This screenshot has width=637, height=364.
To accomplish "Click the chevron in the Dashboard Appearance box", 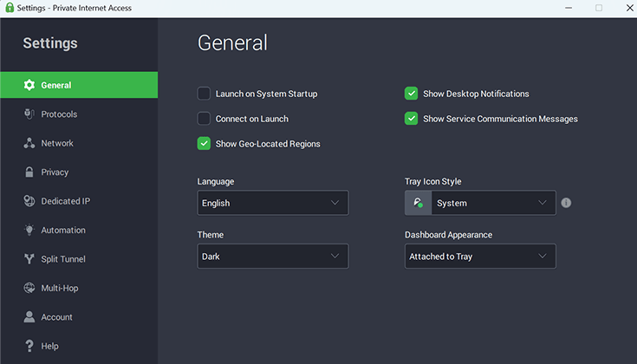I will (x=543, y=256).
